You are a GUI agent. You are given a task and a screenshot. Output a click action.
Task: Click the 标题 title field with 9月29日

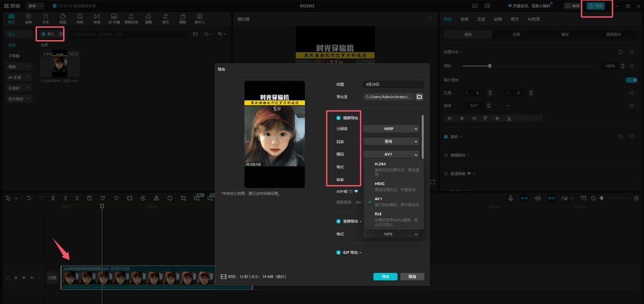393,85
